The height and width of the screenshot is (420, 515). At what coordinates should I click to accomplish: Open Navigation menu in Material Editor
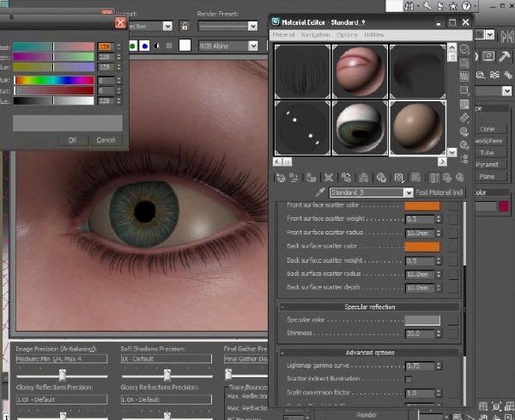pos(315,34)
